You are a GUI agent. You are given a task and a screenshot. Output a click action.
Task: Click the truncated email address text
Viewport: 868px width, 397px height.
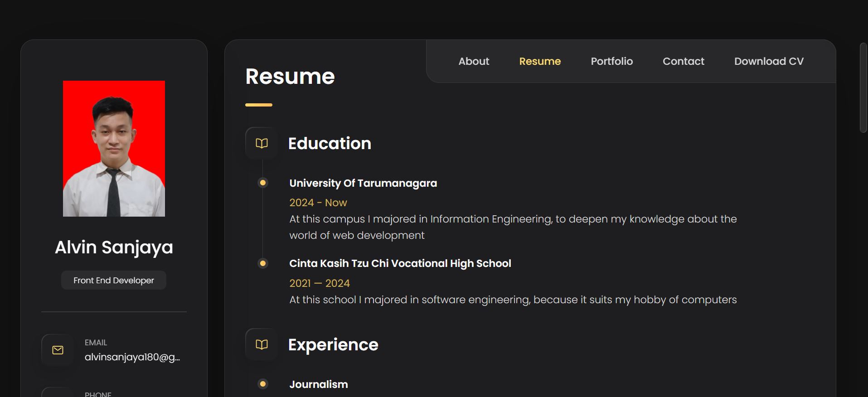[x=132, y=357]
